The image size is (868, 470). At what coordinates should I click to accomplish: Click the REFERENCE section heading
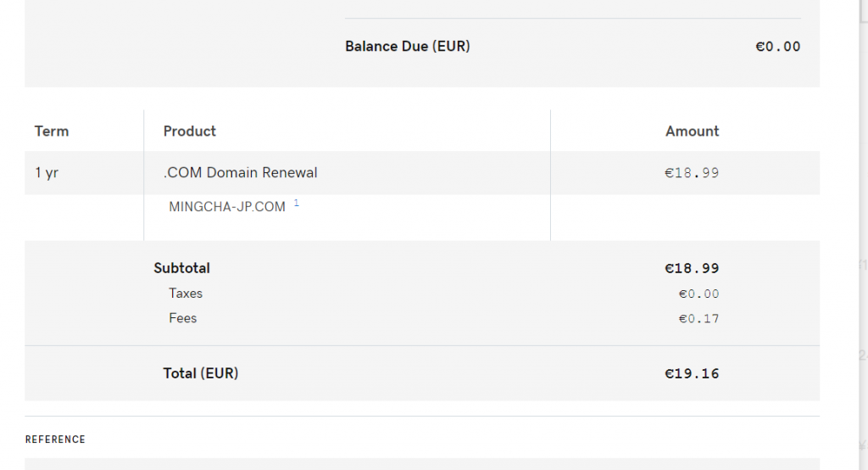[x=55, y=439]
